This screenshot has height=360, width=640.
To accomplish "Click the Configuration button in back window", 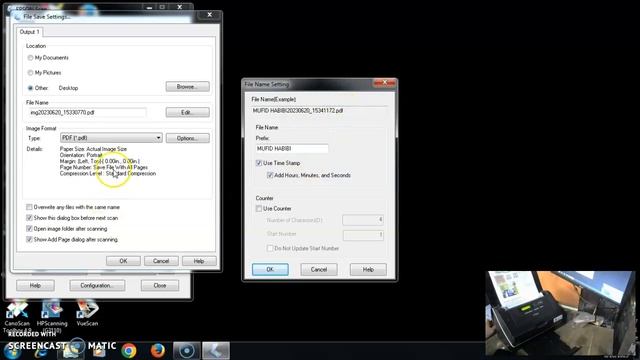I will (97, 285).
